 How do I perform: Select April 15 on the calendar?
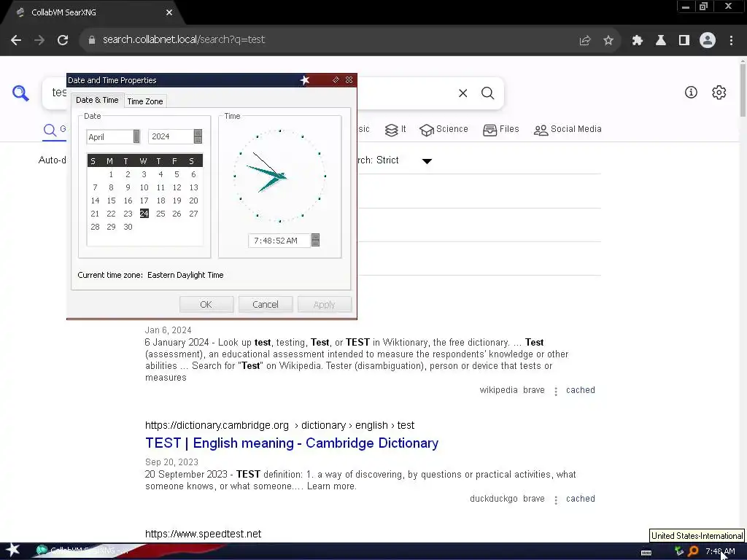coord(111,201)
